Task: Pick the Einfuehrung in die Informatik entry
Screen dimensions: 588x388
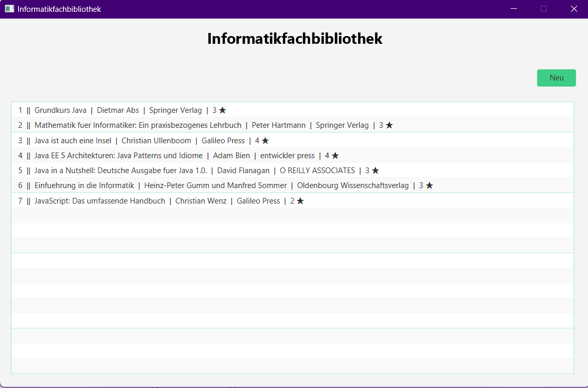Action: click(x=84, y=185)
